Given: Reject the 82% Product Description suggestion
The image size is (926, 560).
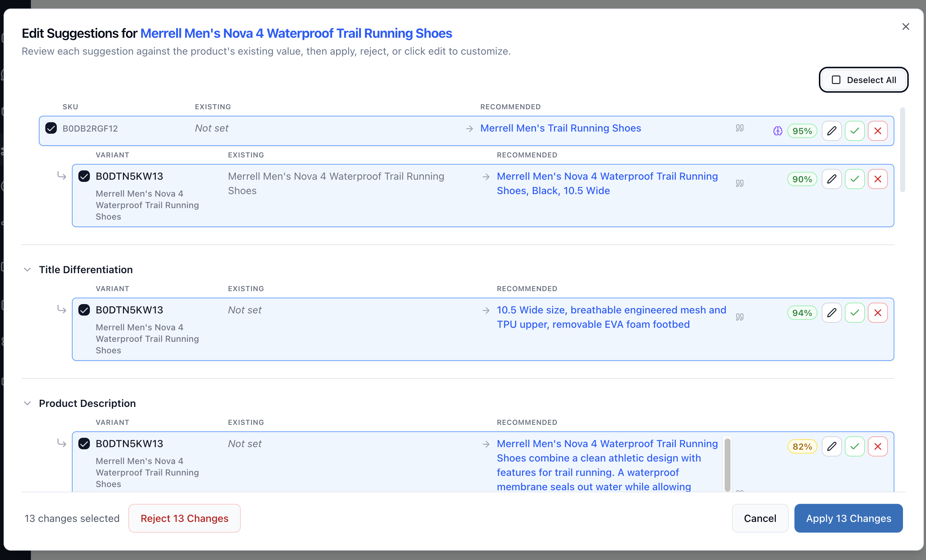Looking at the screenshot, I should coord(877,446).
